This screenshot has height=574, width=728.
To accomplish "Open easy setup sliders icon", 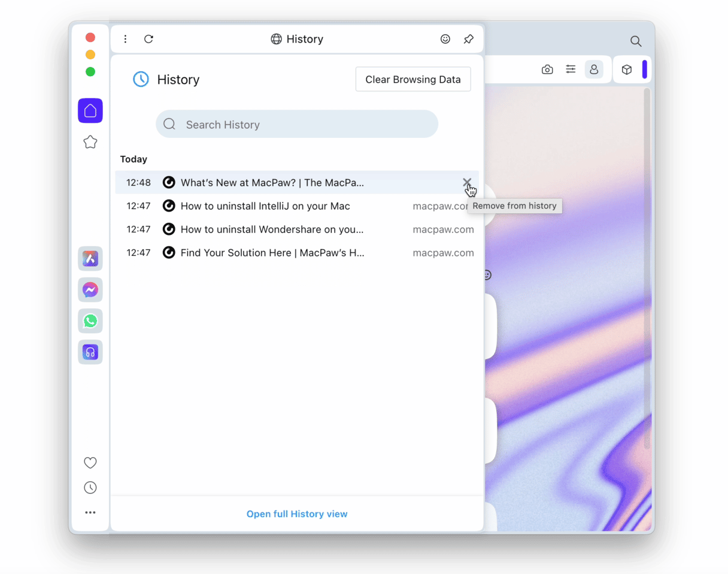I will [571, 70].
